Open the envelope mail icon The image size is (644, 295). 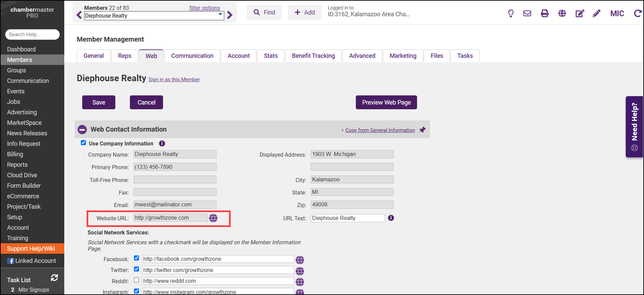(527, 14)
